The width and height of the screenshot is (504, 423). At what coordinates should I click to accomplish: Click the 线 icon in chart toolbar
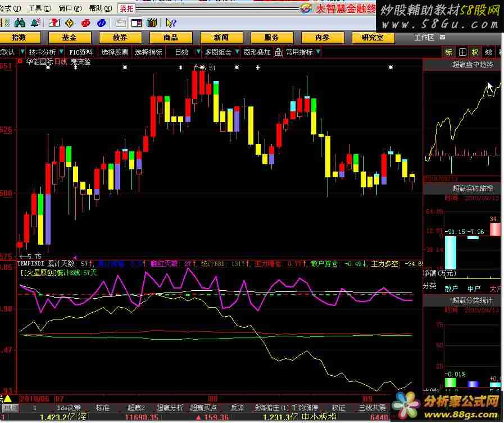pyautogui.click(x=488, y=52)
